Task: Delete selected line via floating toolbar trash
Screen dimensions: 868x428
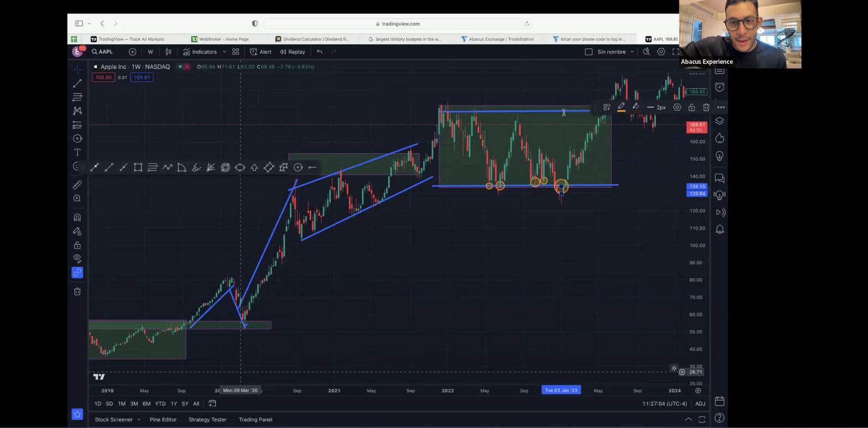Action: tap(706, 108)
